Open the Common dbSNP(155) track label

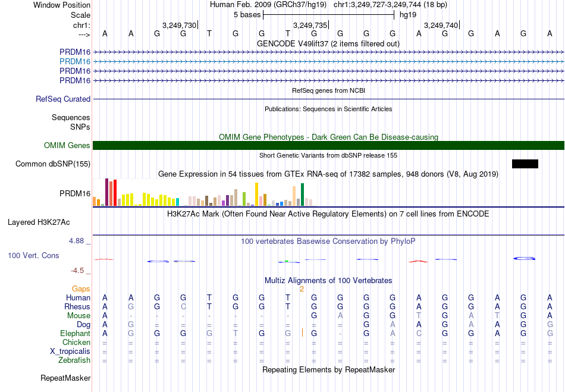click(x=53, y=164)
